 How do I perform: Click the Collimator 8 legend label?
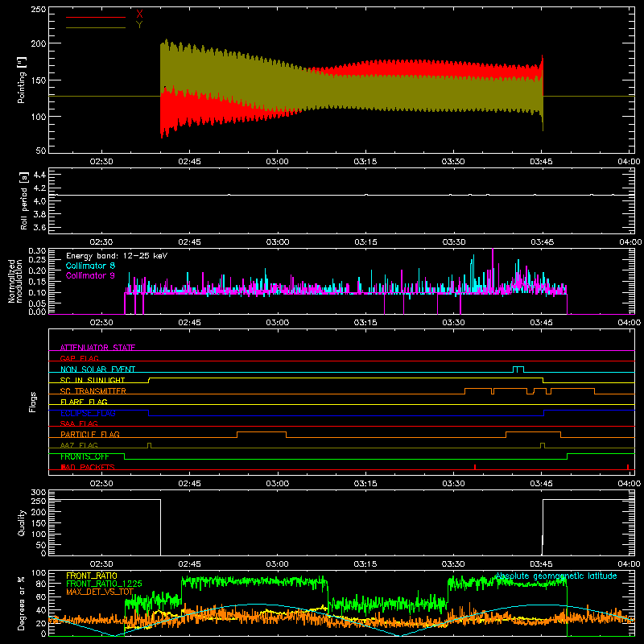coord(90,266)
